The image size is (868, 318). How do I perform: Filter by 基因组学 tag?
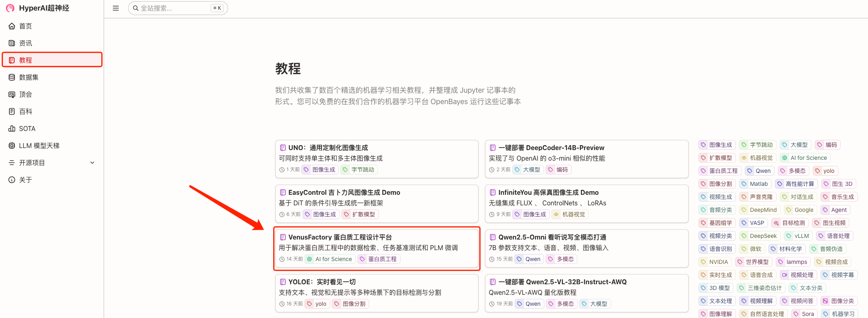tap(717, 223)
